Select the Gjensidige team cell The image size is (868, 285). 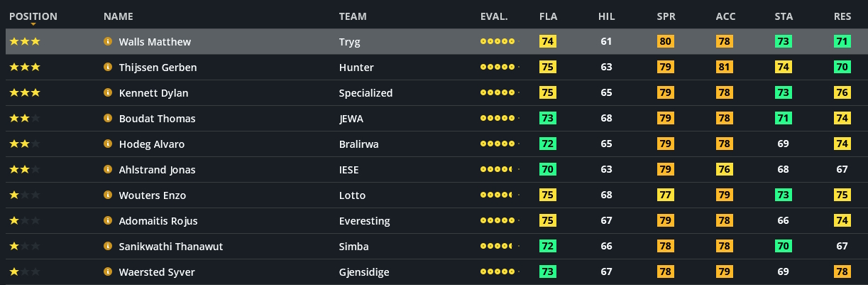364,272
